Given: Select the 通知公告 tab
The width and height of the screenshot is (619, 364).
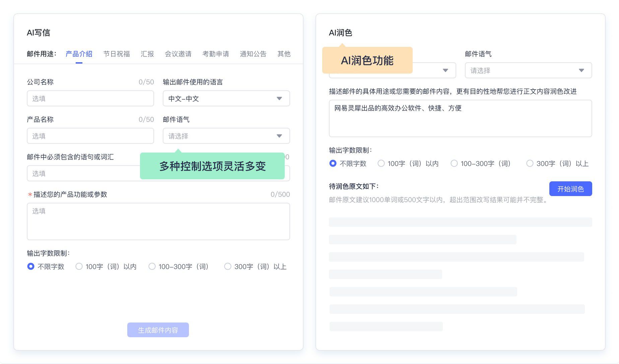Looking at the screenshot, I should click(253, 54).
